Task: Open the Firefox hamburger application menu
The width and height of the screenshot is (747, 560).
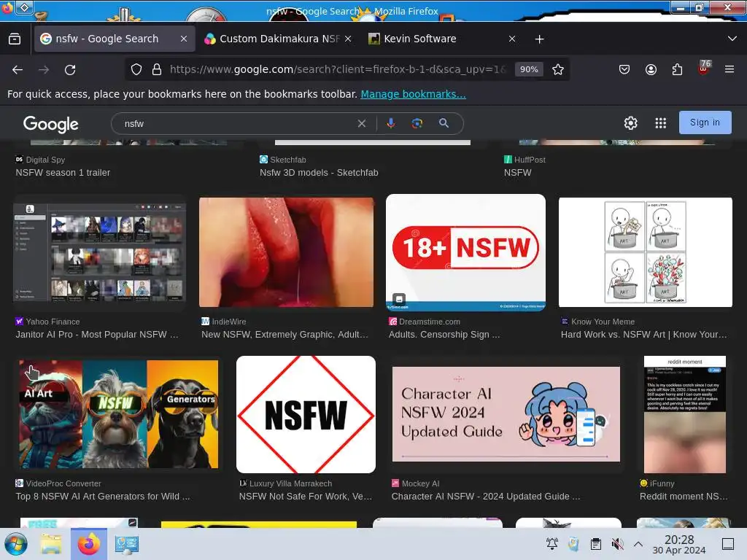Action: pos(729,69)
